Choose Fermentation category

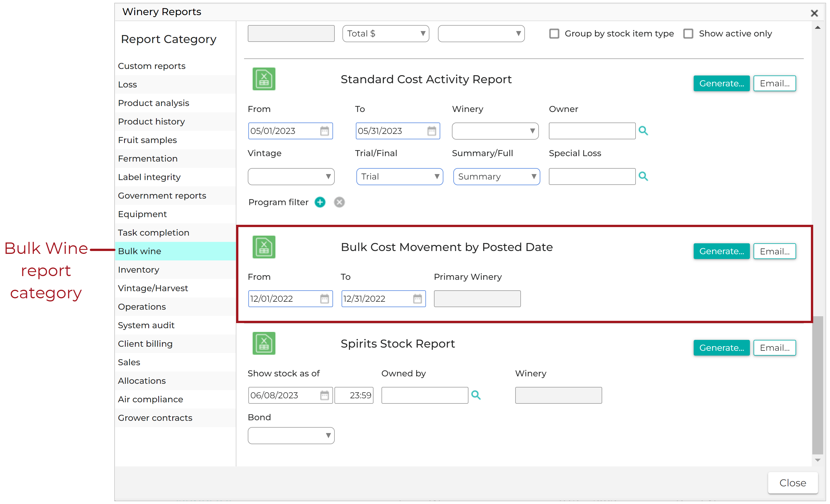point(175,159)
